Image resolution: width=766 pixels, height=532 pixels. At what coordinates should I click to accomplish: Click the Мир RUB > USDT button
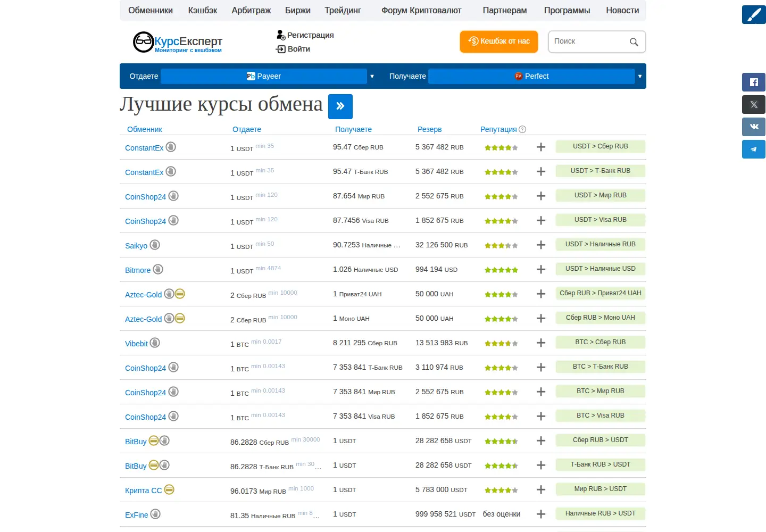coord(601,489)
